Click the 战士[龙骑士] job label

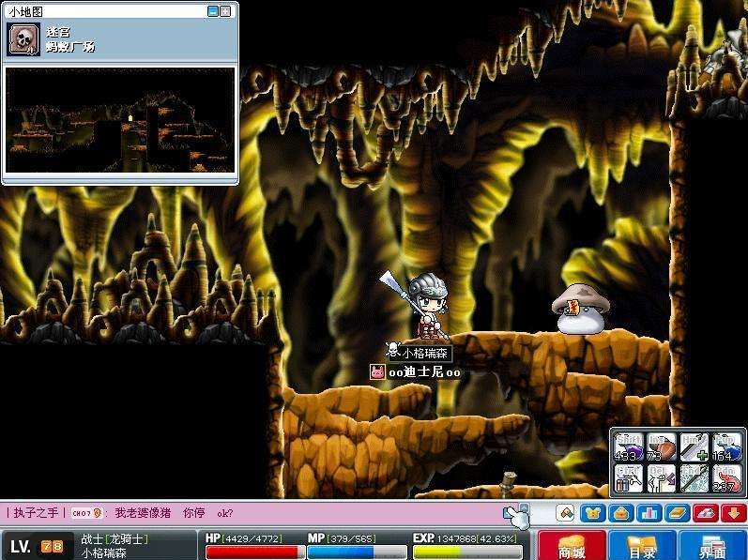(114, 539)
